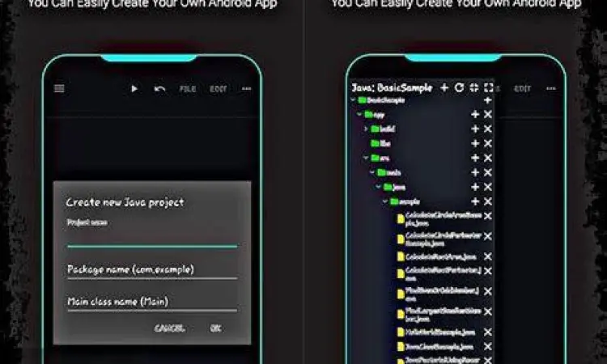The image size is (607, 364).
Task: Open the three-dot overflow menu in the left phone
Action: [247, 89]
